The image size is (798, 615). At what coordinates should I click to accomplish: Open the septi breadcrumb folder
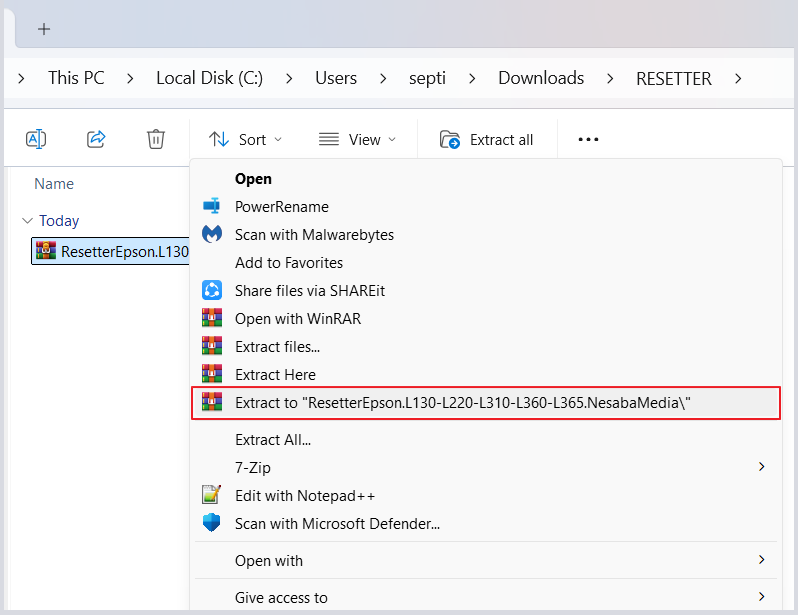[427, 78]
